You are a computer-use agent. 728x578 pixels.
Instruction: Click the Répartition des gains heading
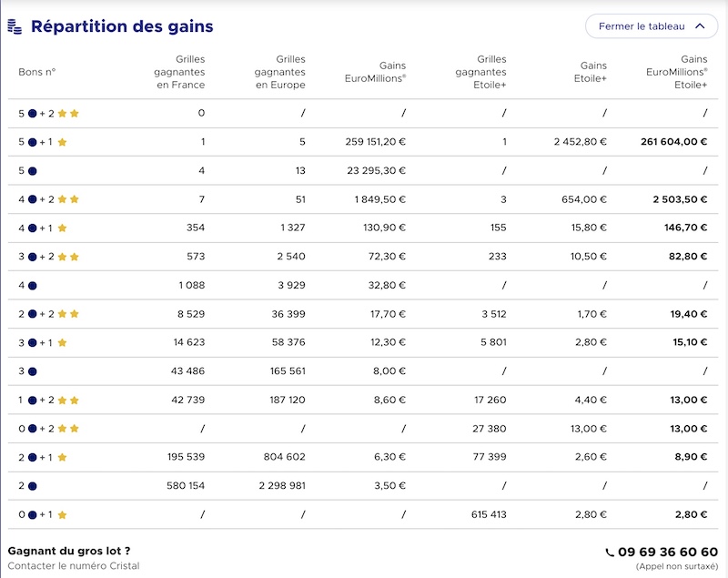coord(122,26)
